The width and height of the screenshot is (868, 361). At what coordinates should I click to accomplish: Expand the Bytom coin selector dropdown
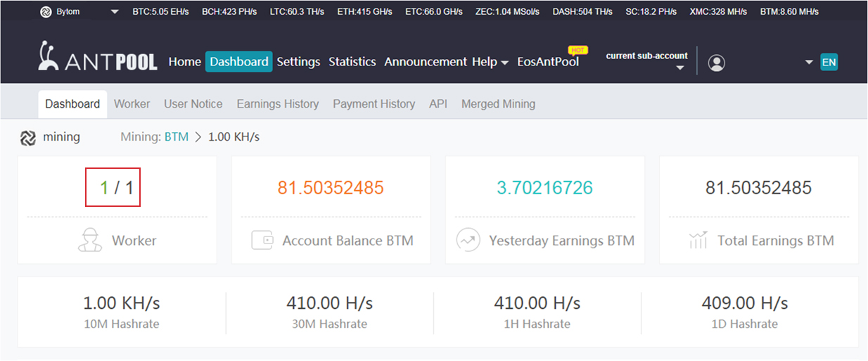(115, 12)
